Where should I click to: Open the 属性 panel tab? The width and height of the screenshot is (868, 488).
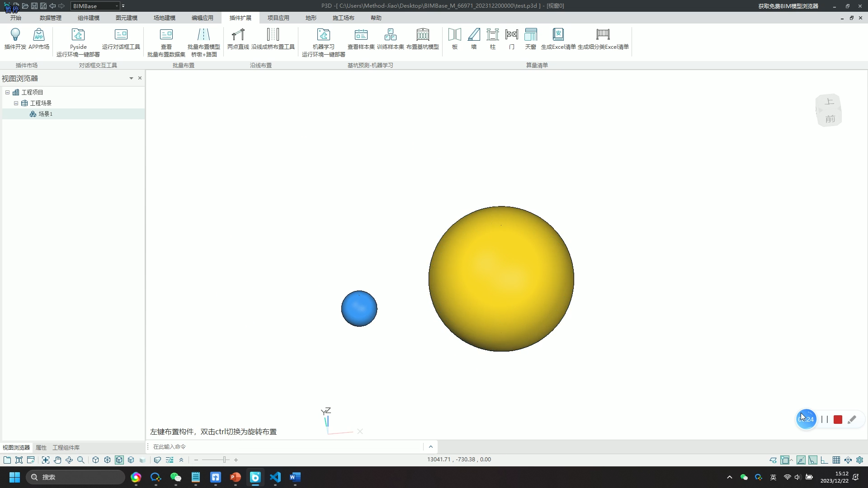click(41, 447)
